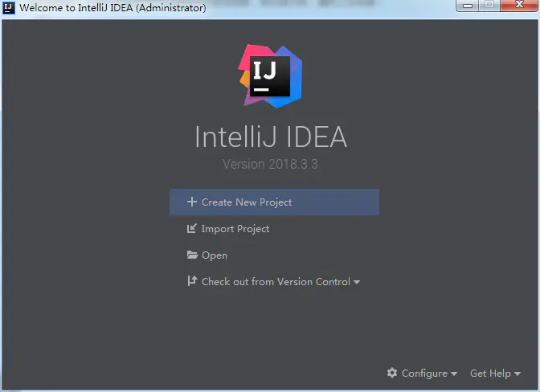Minimize the Welcome window
540x392 pixels.
pos(468,6)
